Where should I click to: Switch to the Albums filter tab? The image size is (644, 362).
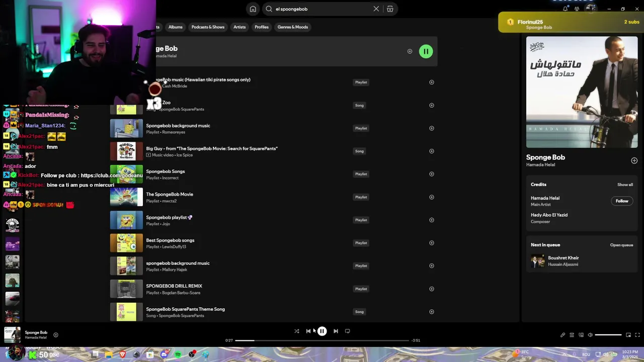pyautogui.click(x=176, y=27)
